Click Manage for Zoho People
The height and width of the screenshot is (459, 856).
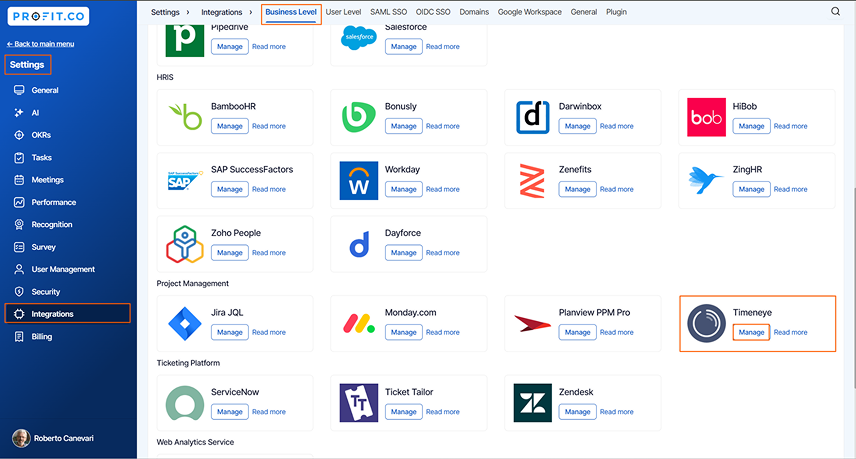[x=230, y=253]
